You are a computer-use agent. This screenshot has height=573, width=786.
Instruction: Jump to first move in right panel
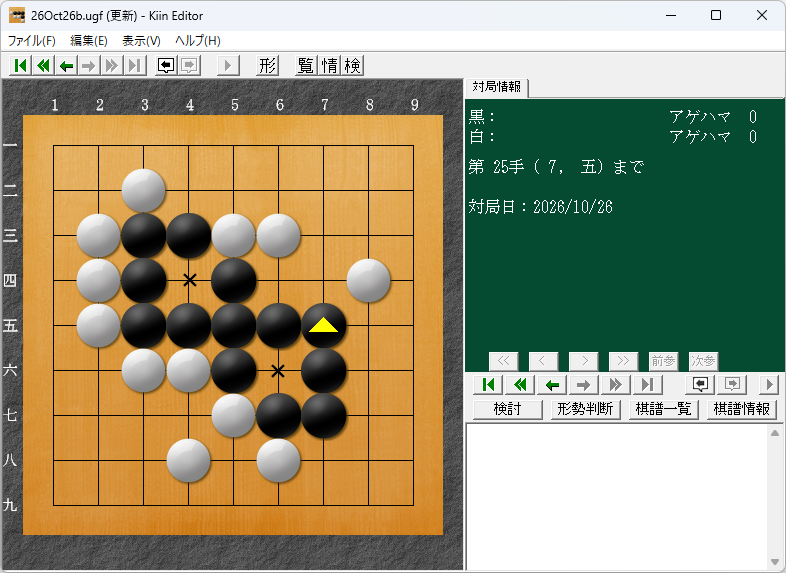(488, 385)
